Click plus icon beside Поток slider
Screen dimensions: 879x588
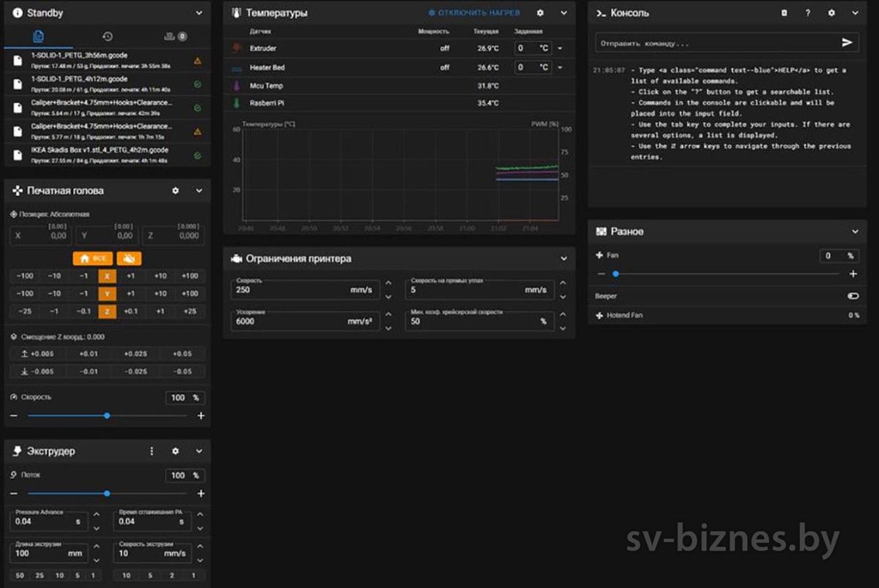[x=201, y=494]
